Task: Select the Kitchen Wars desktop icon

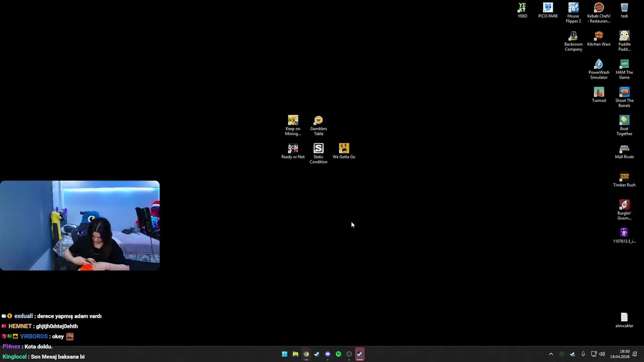Action: tap(599, 39)
